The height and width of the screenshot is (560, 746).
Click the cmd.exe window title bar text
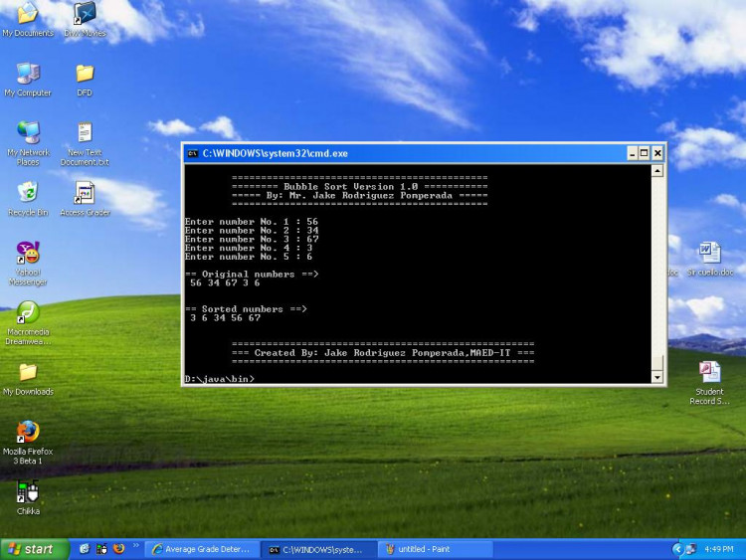275,153
